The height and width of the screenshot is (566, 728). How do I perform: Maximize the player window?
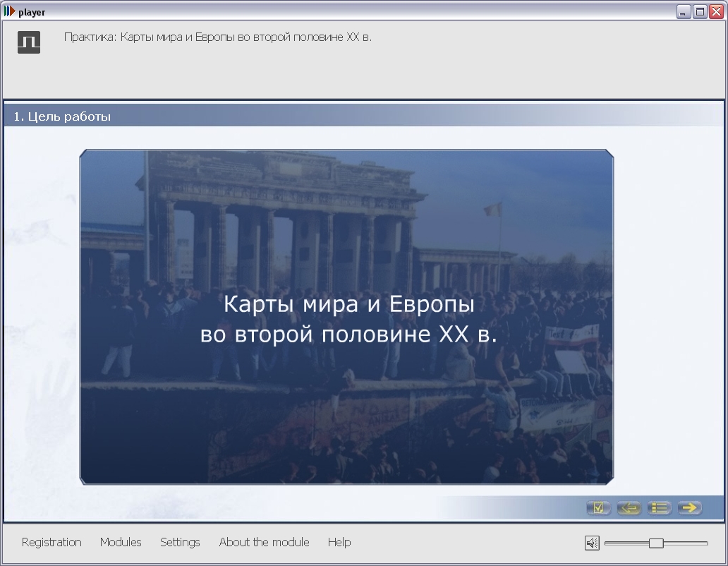700,11
